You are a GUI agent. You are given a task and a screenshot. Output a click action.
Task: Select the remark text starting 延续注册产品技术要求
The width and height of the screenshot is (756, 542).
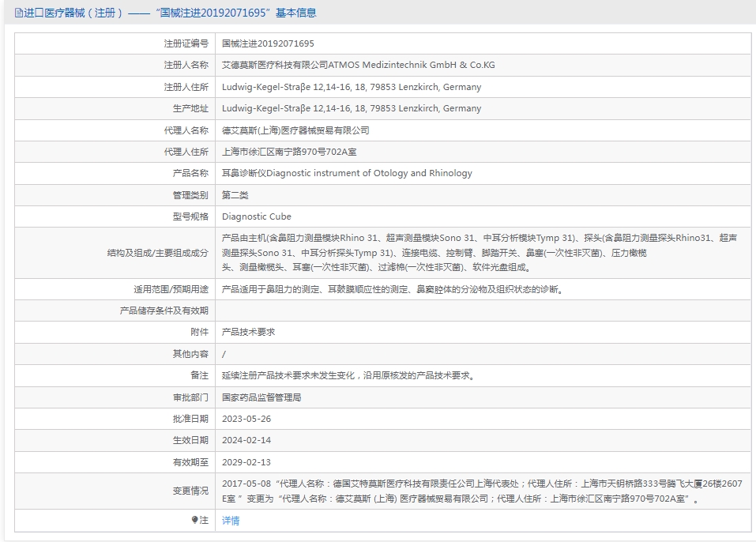click(x=349, y=375)
